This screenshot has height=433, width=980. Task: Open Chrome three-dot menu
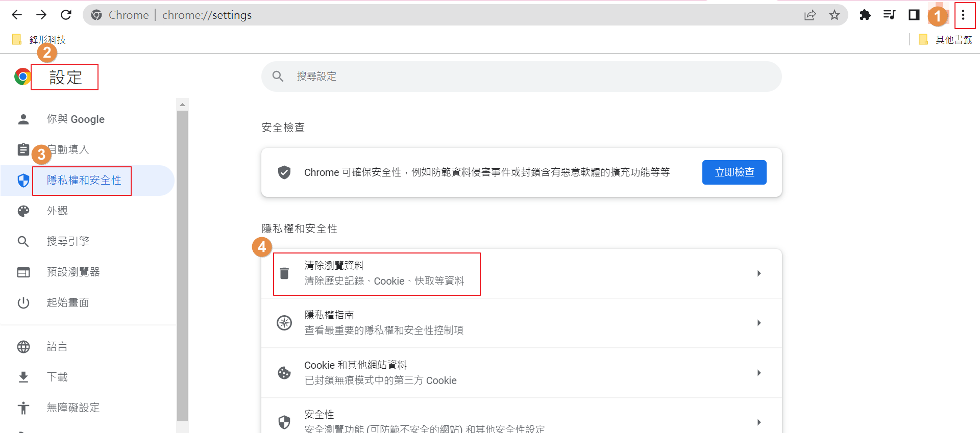pyautogui.click(x=963, y=15)
